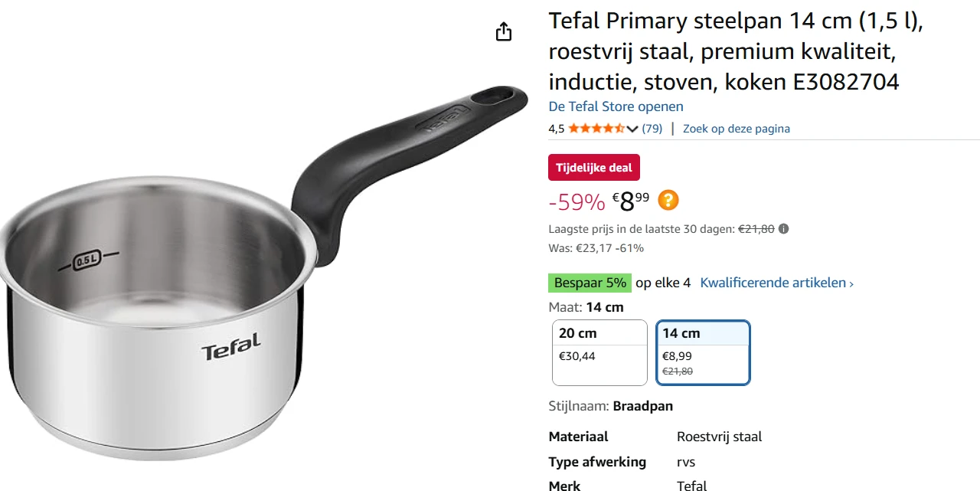Click the Was €23,17 -61% text

[x=596, y=247]
